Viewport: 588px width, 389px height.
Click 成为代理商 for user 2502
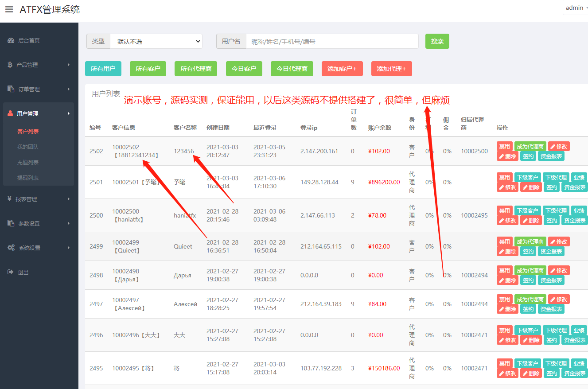[530, 146]
